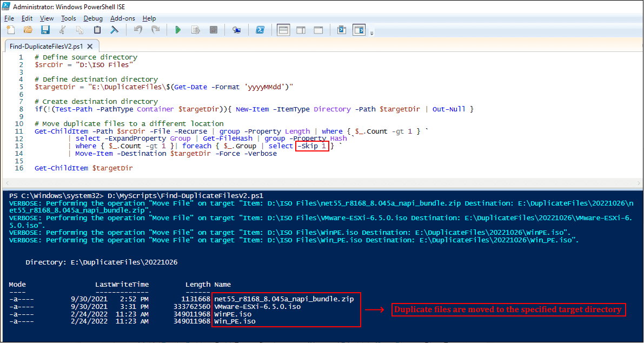Click the PowerShell ISE title bar app icon
This screenshot has width=644, height=343.
pyautogui.click(x=6, y=6)
